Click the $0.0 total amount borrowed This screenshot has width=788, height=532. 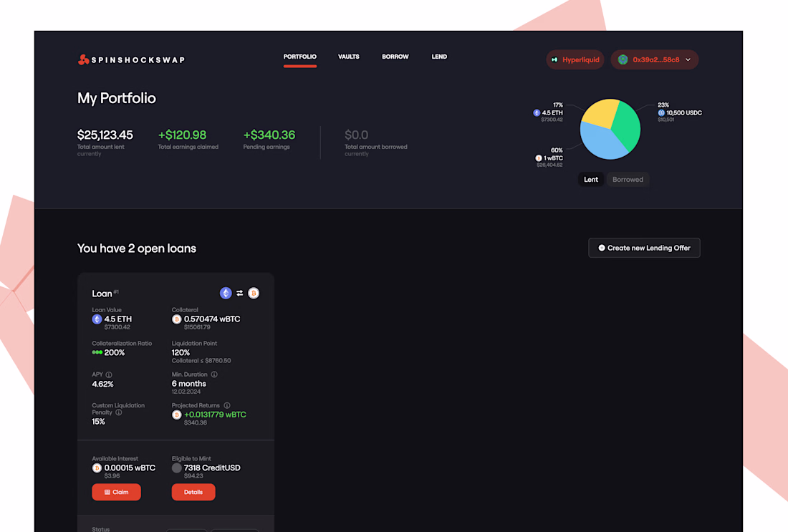tap(356, 135)
